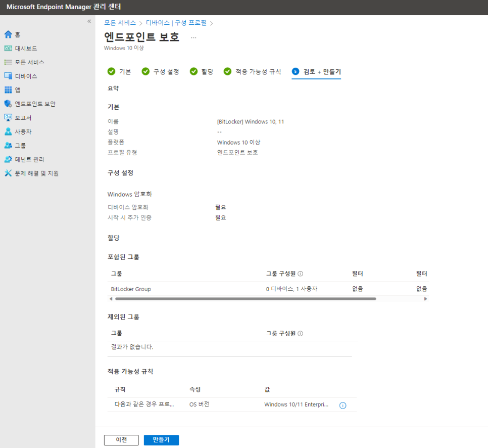488x448 pixels.
Task: Click 문제 해결 및 지원 tools icon
Action: click(8, 173)
